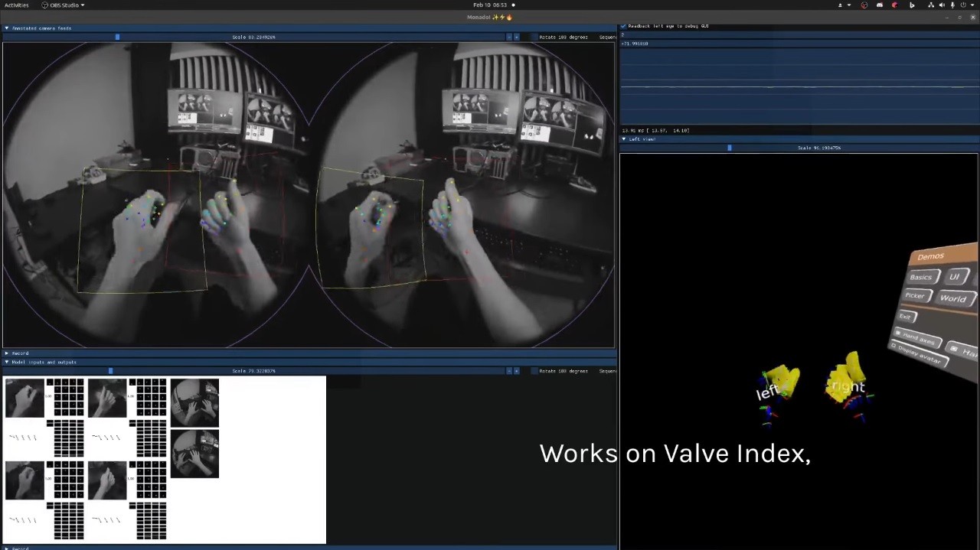Viewport: 980px width, 550px height.
Task: Open the network status icon in top bar
Action: pos(931,5)
